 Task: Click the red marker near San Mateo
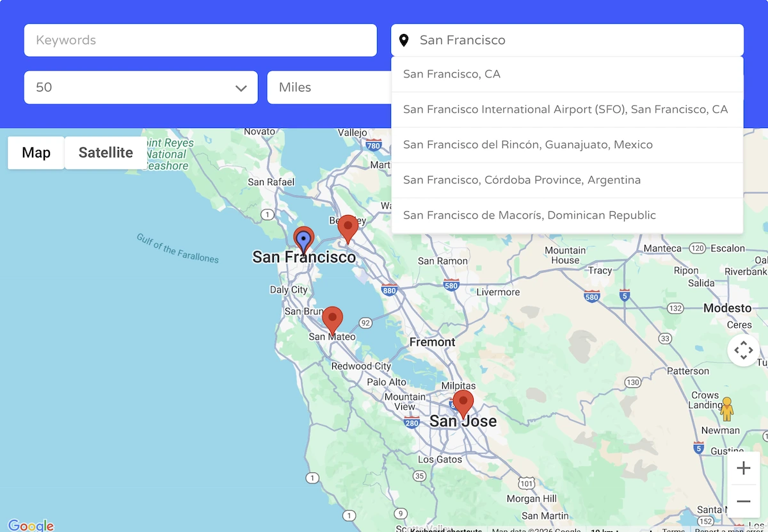[x=333, y=319]
